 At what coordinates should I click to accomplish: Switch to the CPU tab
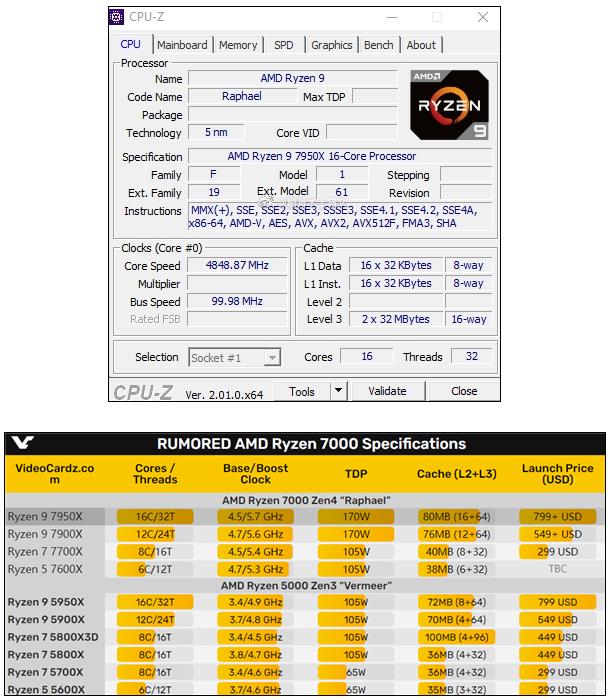click(130, 44)
